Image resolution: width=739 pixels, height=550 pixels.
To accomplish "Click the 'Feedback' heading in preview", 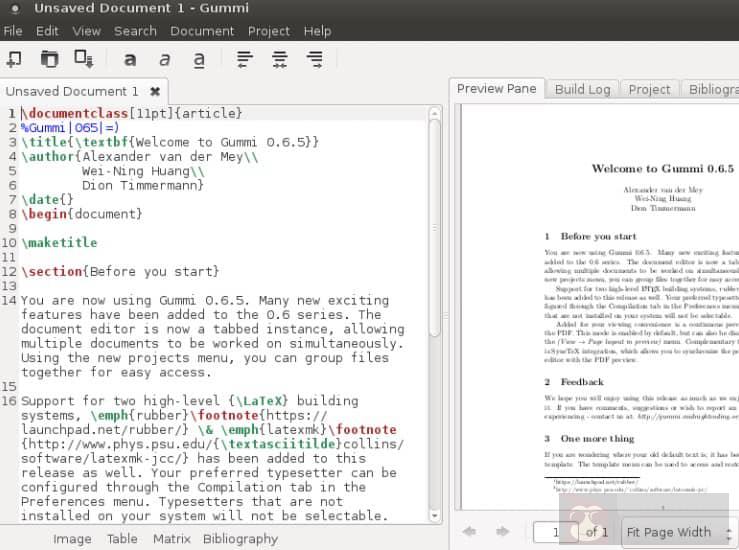I will (582, 382).
